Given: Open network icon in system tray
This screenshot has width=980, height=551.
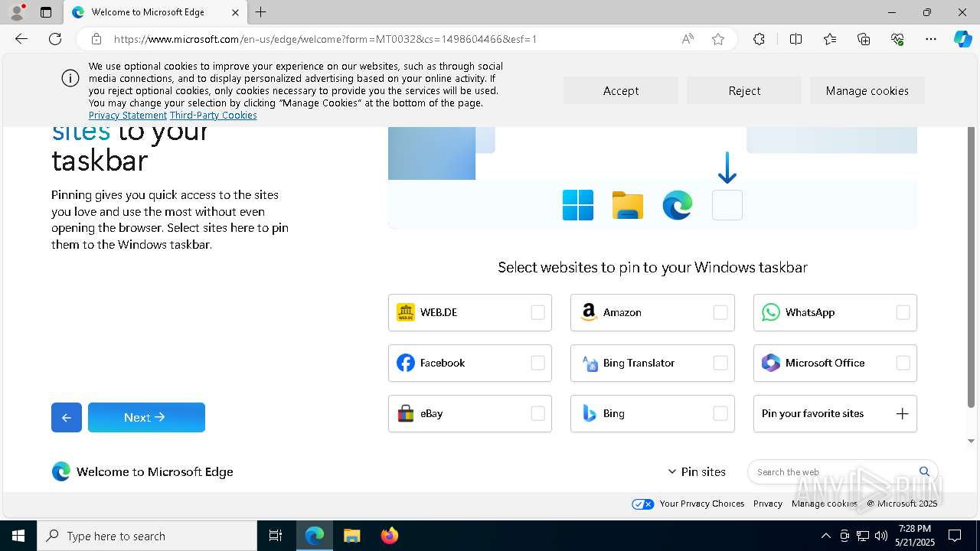Looking at the screenshot, I should pyautogui.click(x=863, y=536).
